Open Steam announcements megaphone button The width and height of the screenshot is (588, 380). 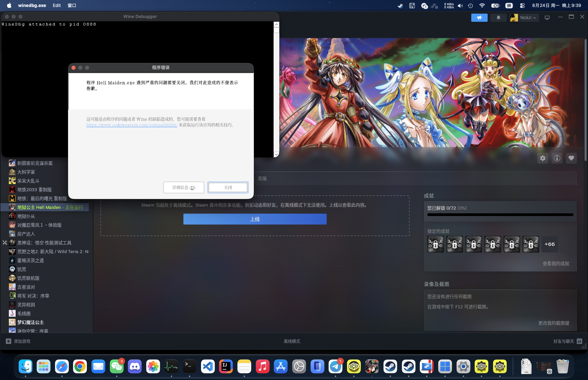479,18
